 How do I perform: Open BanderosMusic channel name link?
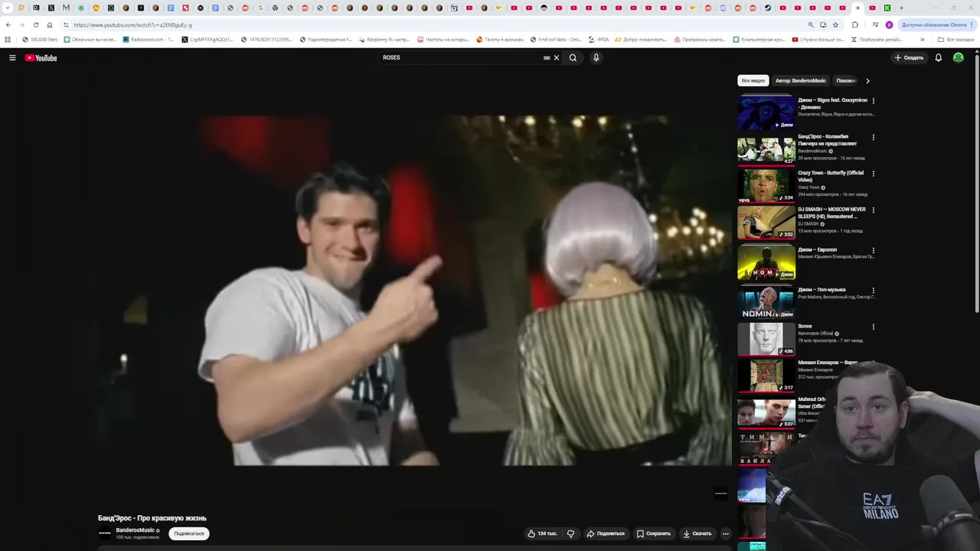tap(135, 530)
